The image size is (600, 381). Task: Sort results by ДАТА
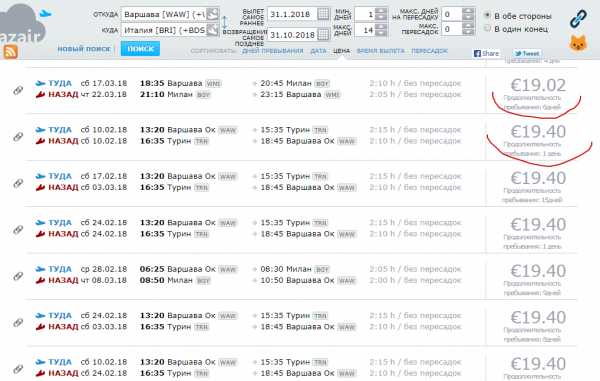click(x=318, y=51)
